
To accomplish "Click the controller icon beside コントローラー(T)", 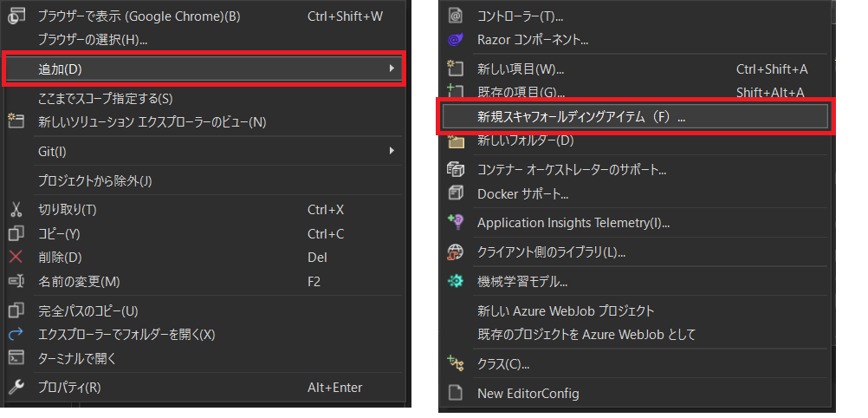I will click(455, 16).
